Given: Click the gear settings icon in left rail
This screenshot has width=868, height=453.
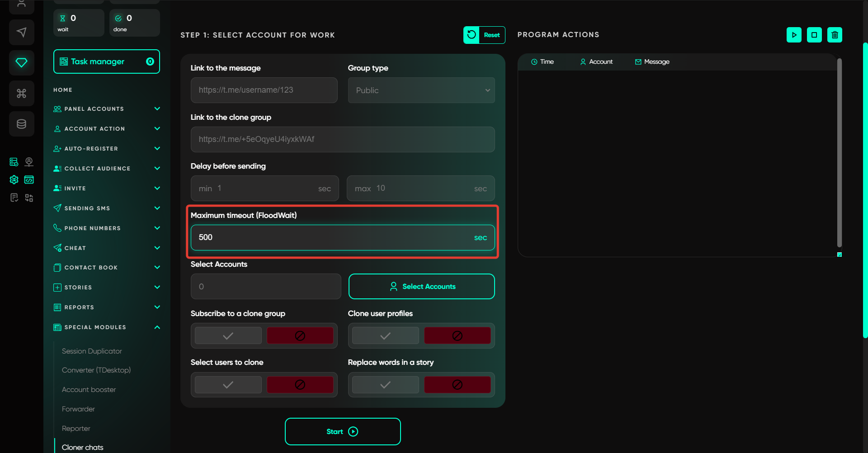Looking at the screenshot, I should click(14, 180).
